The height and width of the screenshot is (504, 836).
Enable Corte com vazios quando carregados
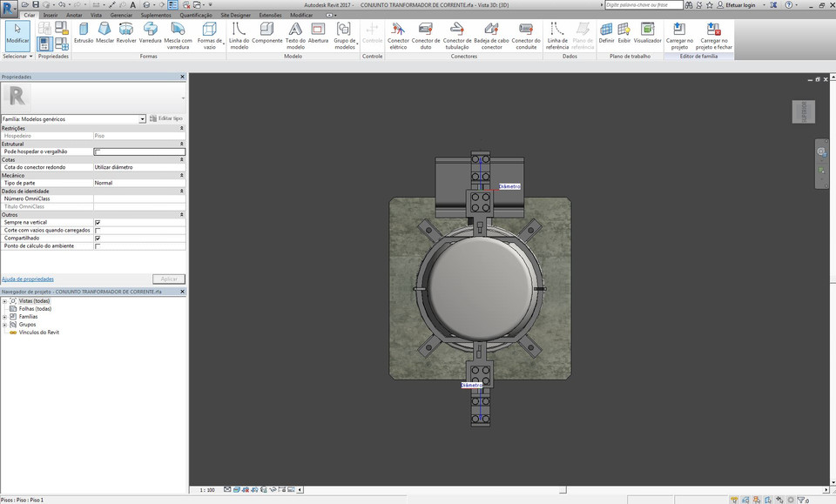click(x=97, y=230)
